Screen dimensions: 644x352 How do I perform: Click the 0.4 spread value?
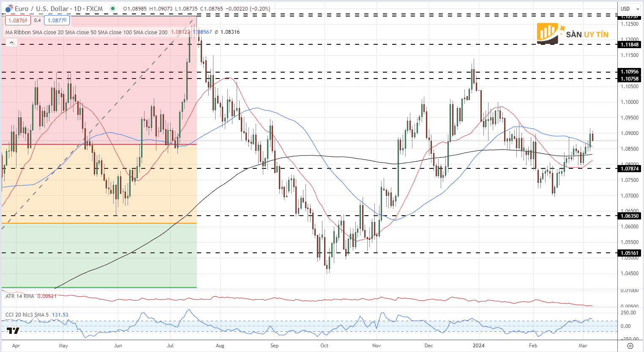click(37, 20)
